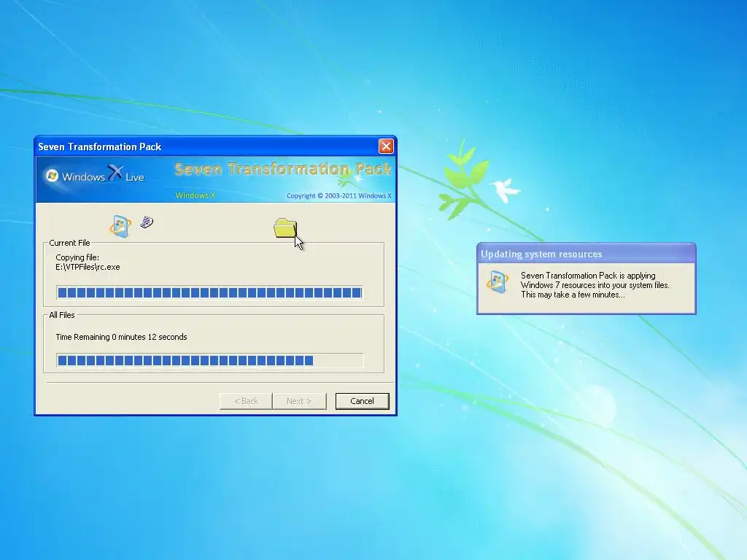Click the popup message about applying Windows 7 resources
Image resolution: width=747 pixels, height=560 pixels.
click(x=595, y=285)
